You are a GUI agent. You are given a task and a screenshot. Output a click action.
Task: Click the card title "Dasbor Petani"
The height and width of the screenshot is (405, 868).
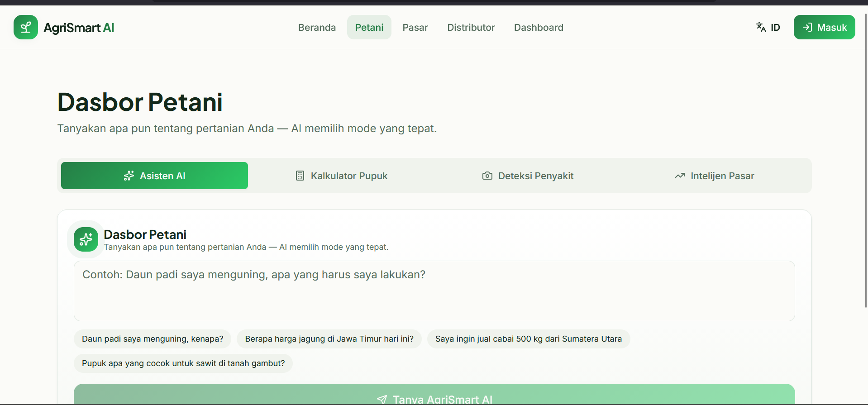pos(145,234)
